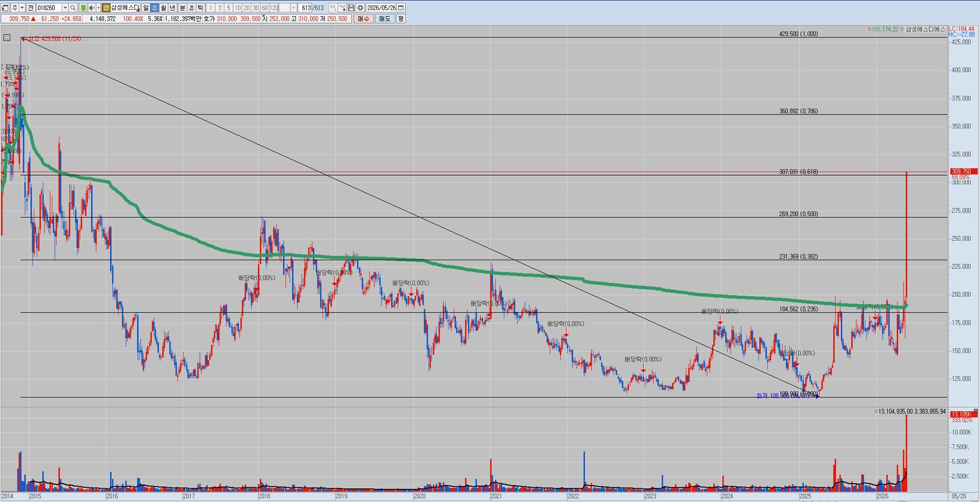Click the speaker sound icon
The image size is (980, 502).
click(91, 8)
